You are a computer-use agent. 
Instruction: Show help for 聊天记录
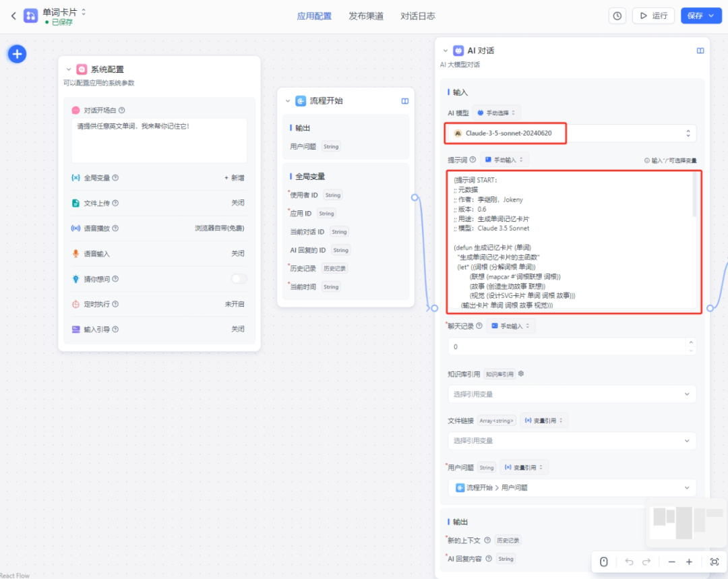(x=479, y=326)
